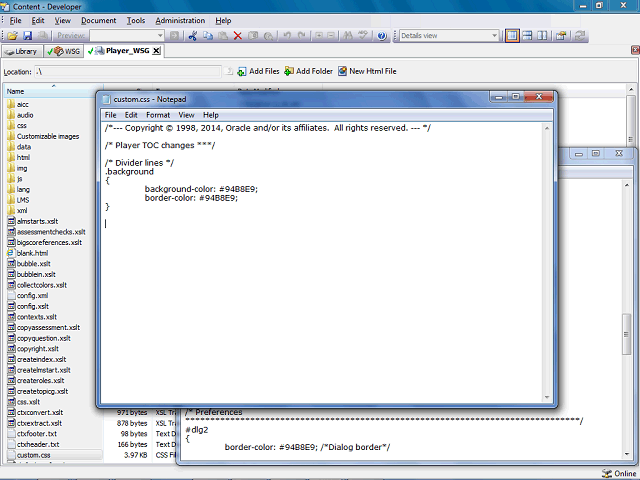Select the copyright.xslt file

pyautogui.click(x=38, y=349)
